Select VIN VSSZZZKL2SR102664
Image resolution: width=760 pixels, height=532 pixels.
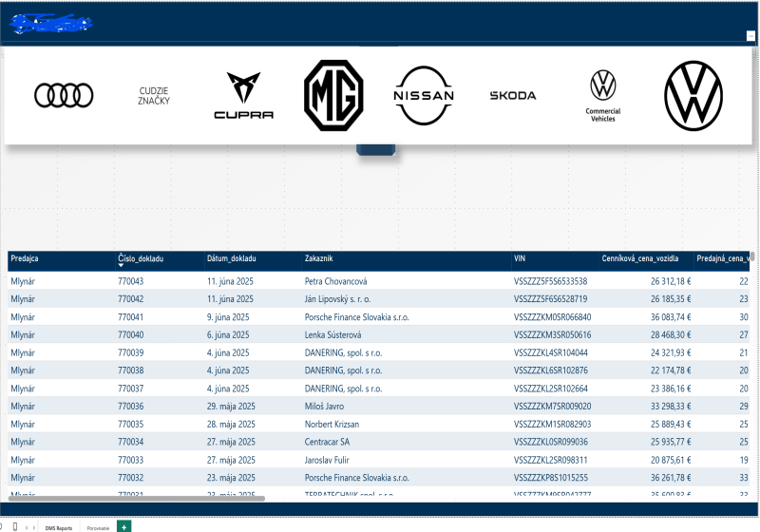click(551, 389)
